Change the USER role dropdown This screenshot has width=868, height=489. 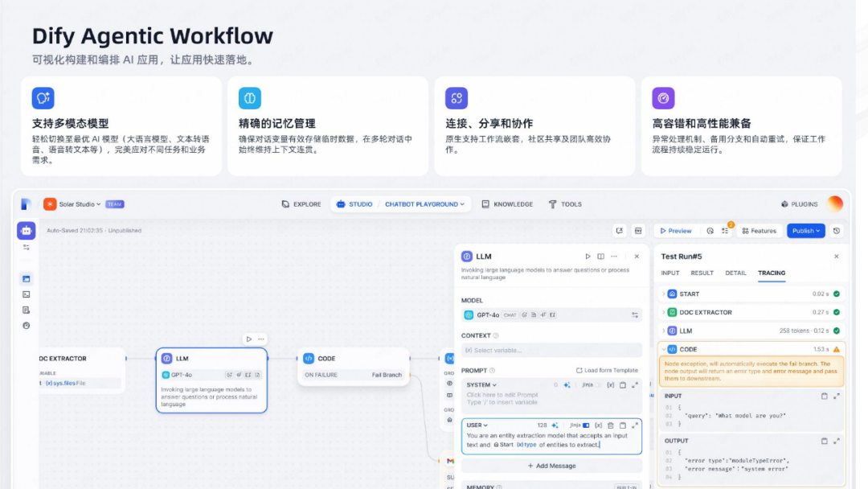click(477, 425)
